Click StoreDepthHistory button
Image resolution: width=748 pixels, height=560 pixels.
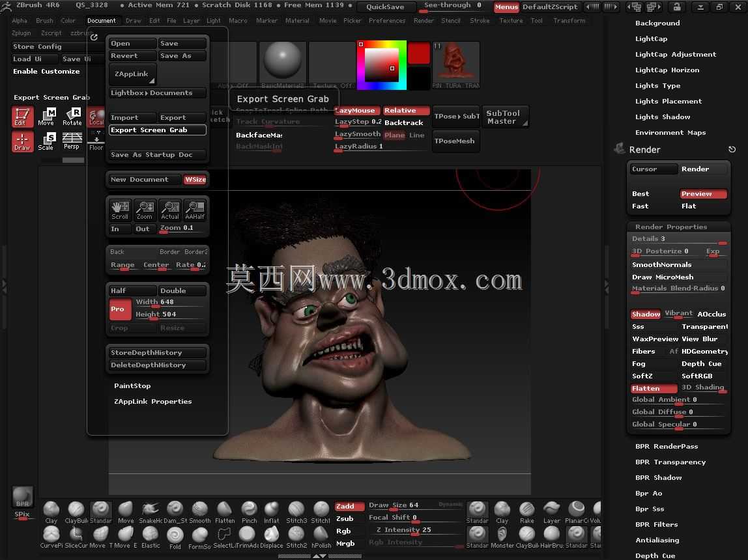point(158,353)
